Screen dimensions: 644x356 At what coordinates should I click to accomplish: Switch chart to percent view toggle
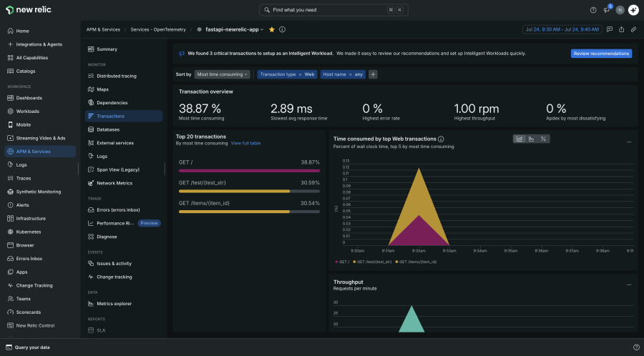(543, 139)
